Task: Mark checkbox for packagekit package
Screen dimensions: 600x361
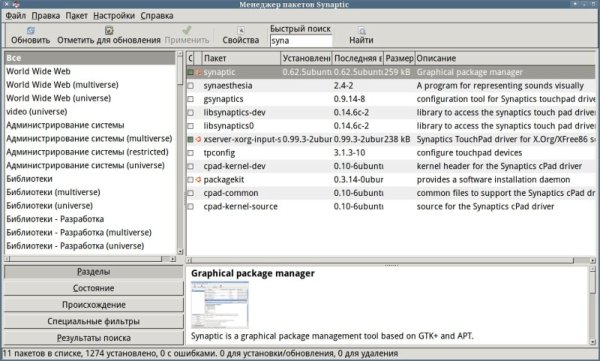Action: point(191,180)
